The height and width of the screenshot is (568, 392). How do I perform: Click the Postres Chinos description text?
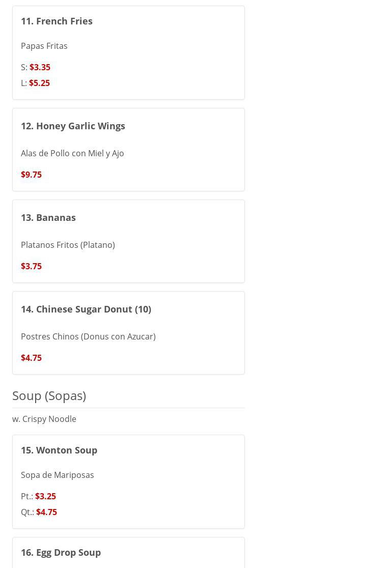click(x=88, y=336)
